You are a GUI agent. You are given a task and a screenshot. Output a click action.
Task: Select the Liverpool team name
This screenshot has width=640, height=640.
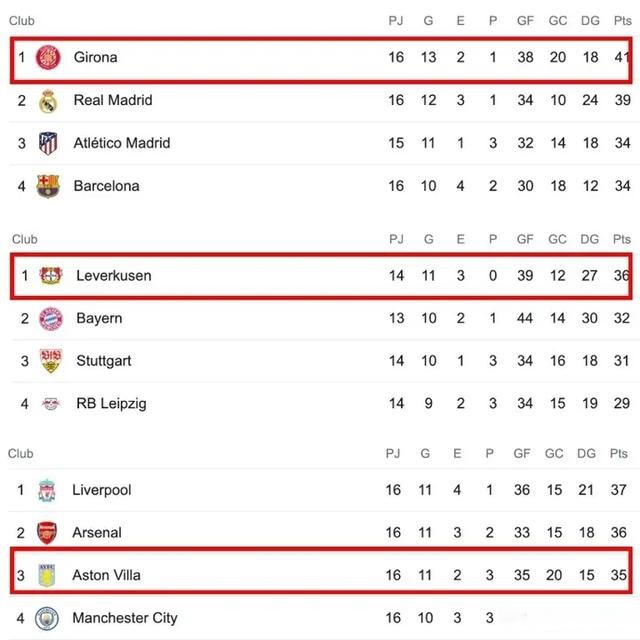coord(102,490)
